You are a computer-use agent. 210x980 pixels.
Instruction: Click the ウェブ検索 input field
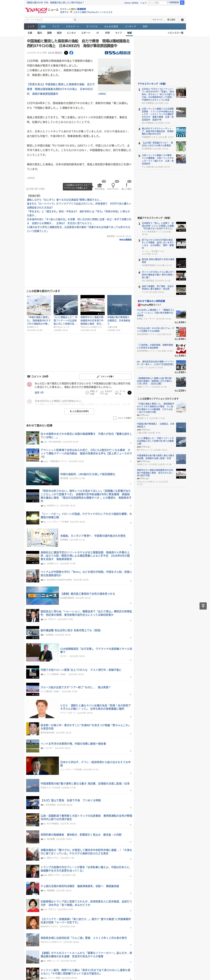point(157,3)
